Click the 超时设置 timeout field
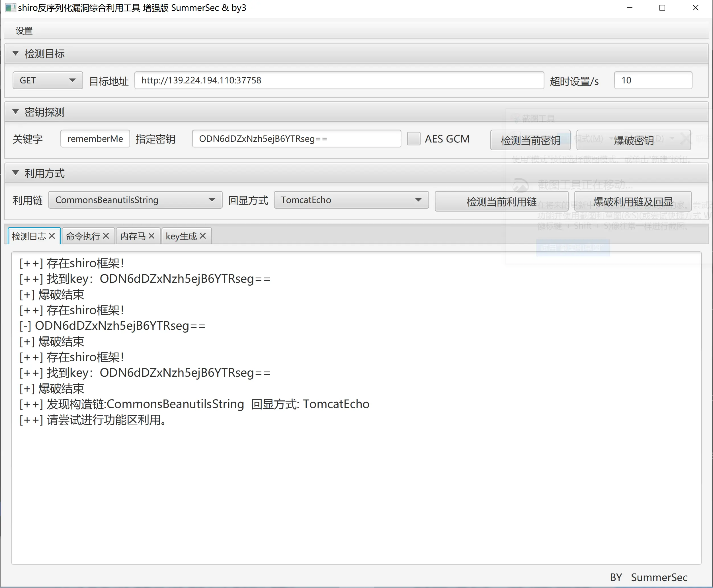Image resolution: width=713 pixels, height=588 pixels. tap(653, 80)
